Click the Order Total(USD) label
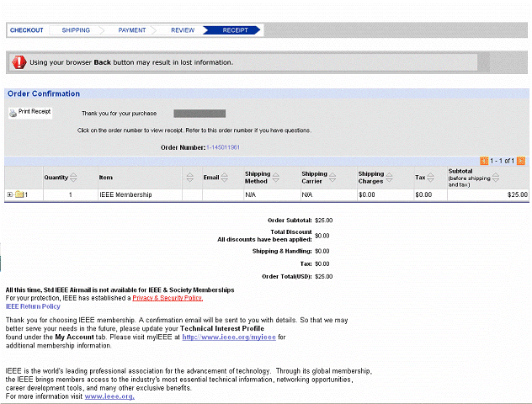The height and width of the screenshot is (404, 532). pyautogui.click(x=287, y=276)
